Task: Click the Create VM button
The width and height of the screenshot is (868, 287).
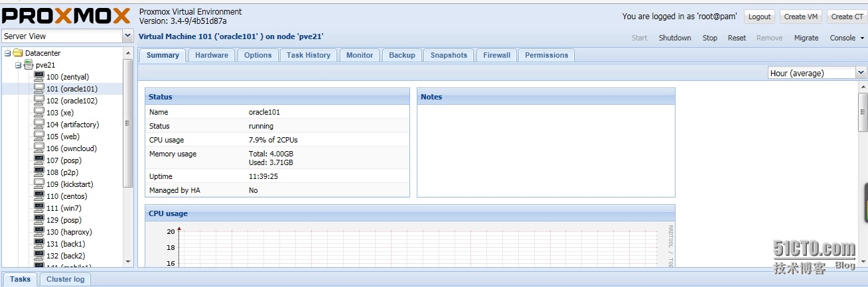Action: click(x=801, y=17)
